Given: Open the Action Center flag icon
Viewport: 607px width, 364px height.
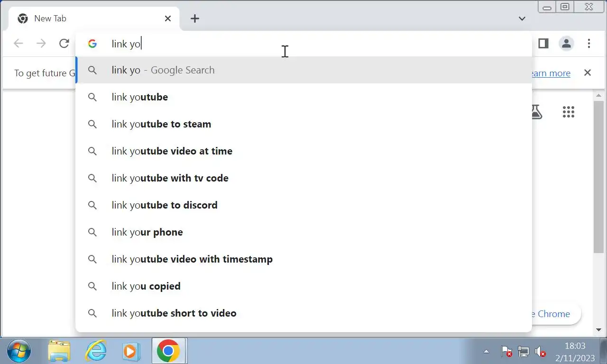Looking at the screenshot, I should [506, 352].
